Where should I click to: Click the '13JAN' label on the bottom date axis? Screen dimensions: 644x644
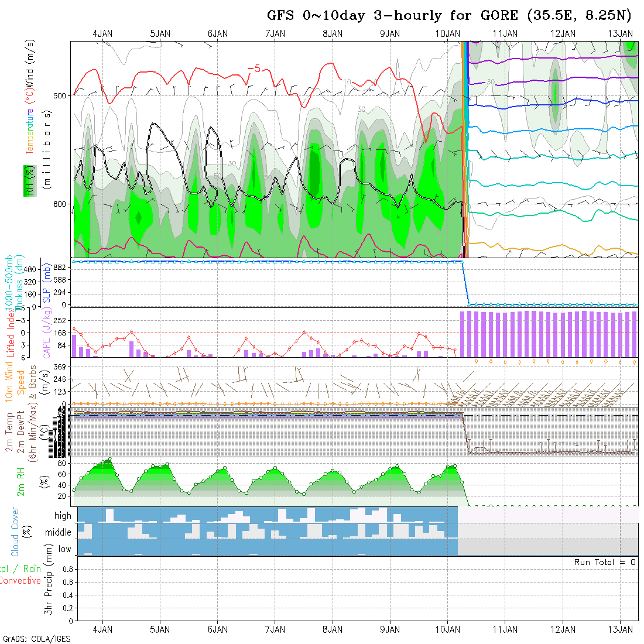620,629
